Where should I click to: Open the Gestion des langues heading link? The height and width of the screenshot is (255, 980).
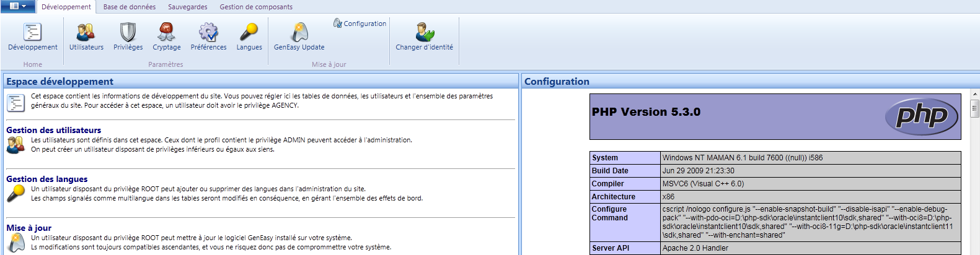pos(47,179)
